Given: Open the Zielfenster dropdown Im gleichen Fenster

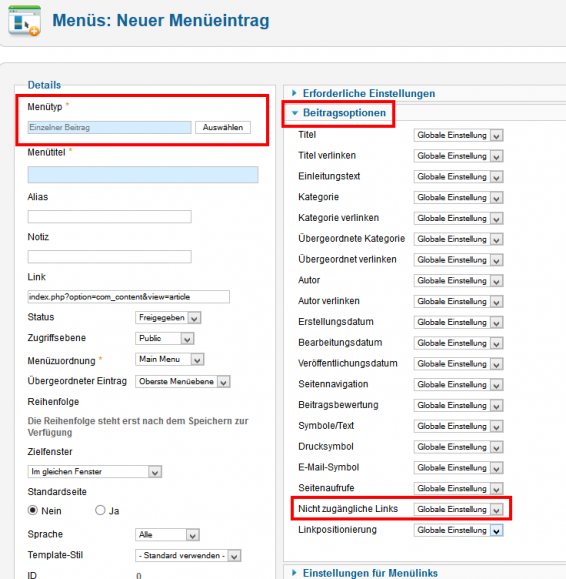Looking at the screenshot, I should pyautogui.click(x=95, y=472).
